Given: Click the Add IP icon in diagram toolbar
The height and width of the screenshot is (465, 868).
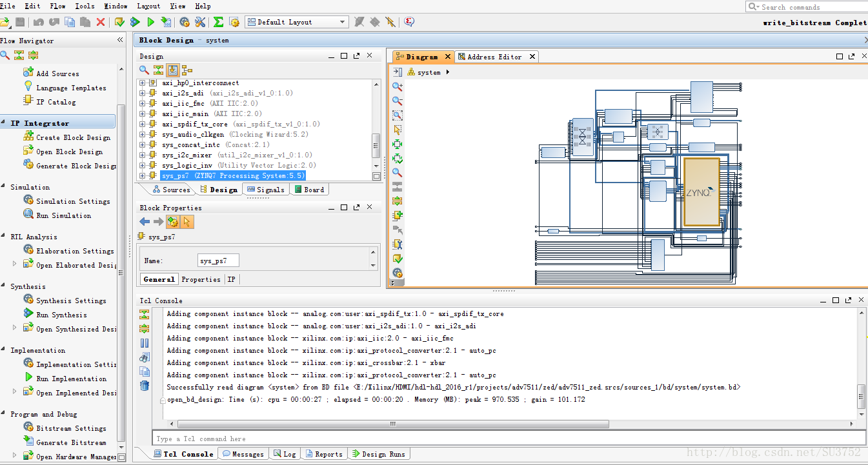Looking at the screenshot, I should click(398, 215).
